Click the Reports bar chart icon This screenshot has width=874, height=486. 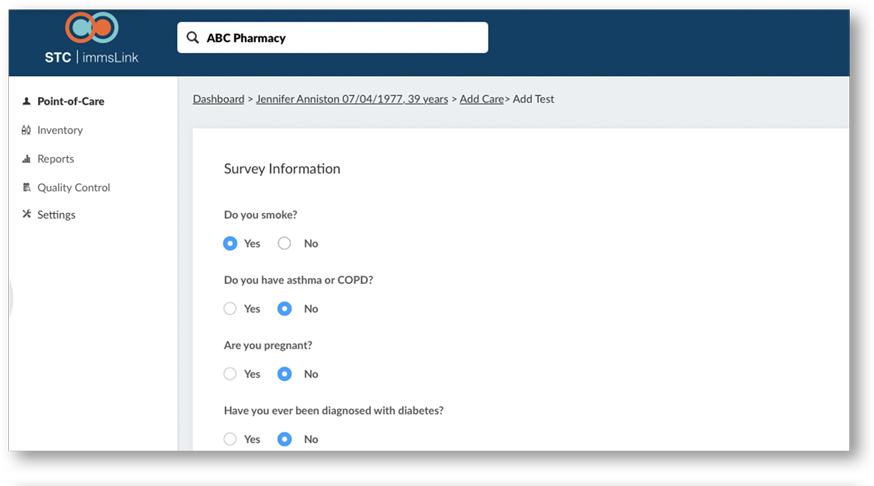pyautogui.click(x=26, y=159)
